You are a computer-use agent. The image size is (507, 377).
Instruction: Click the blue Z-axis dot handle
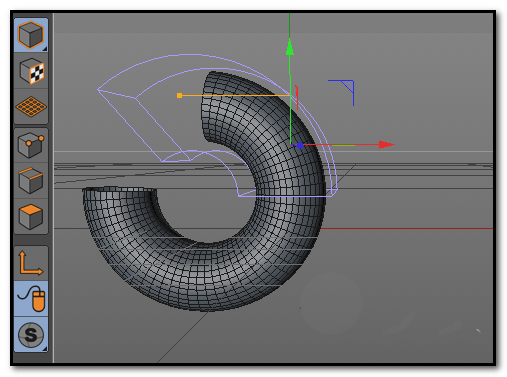300,146
